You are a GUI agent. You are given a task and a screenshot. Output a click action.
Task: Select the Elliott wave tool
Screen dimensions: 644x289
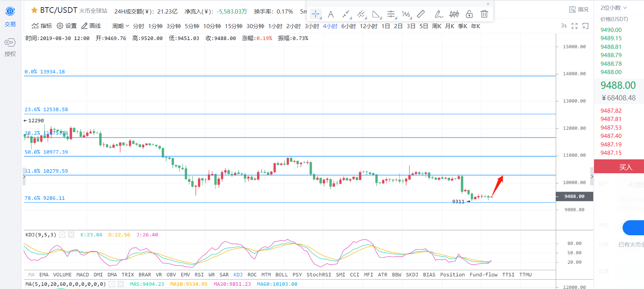406,14
